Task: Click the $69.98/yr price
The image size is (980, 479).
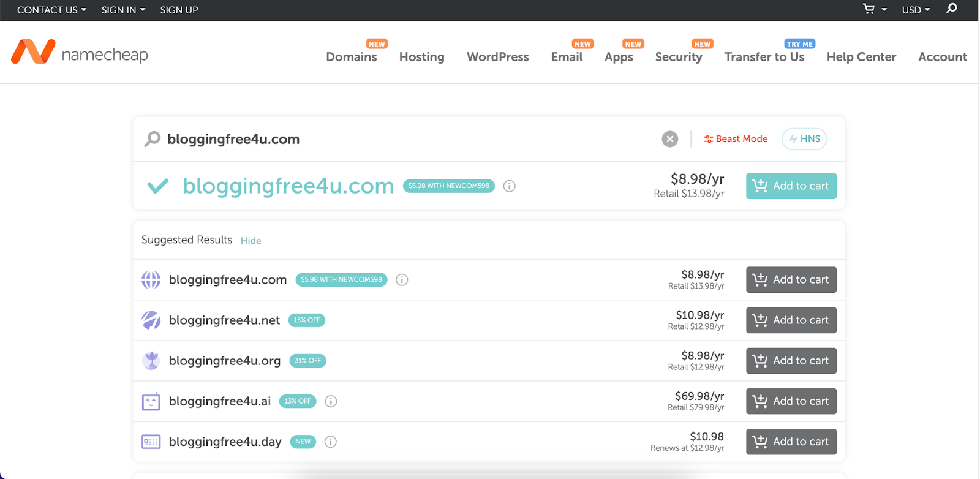Action: pos(699,396)
